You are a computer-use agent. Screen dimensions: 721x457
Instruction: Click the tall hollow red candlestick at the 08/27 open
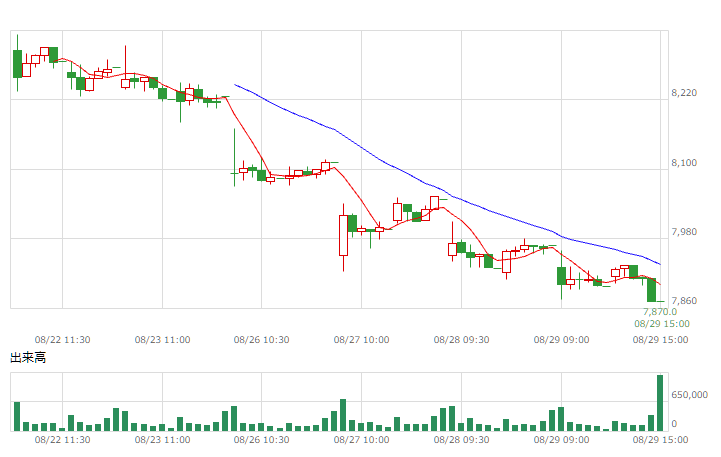coord(343,235)
